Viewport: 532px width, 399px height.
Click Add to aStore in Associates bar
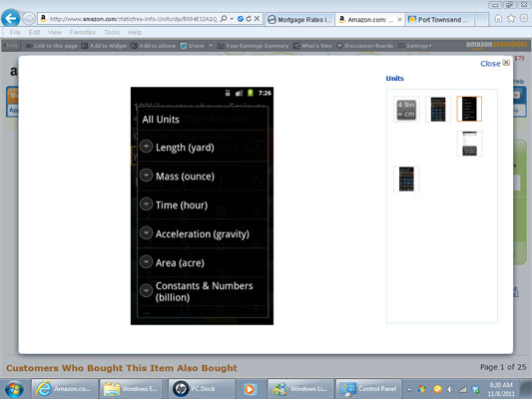(x=154, y=46)
